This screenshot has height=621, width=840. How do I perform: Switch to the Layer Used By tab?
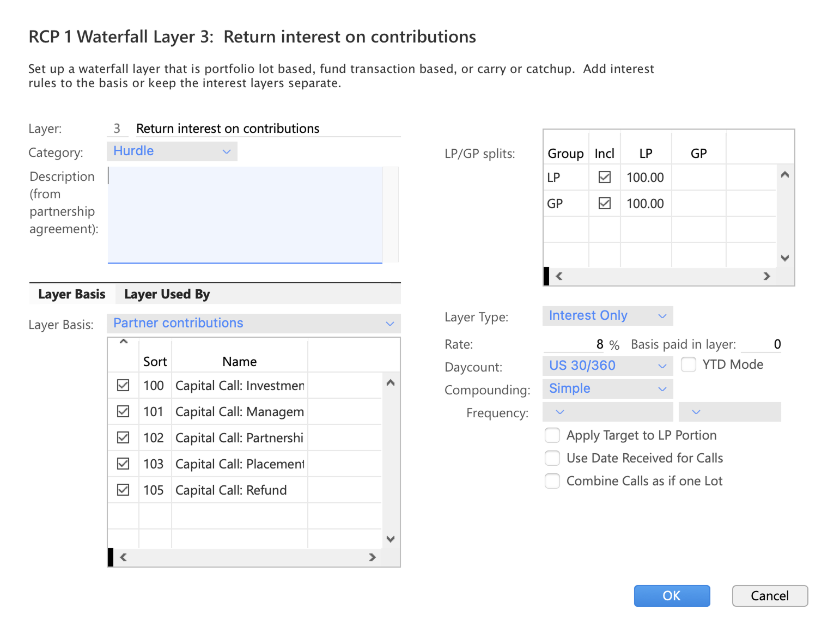[167, 294]
